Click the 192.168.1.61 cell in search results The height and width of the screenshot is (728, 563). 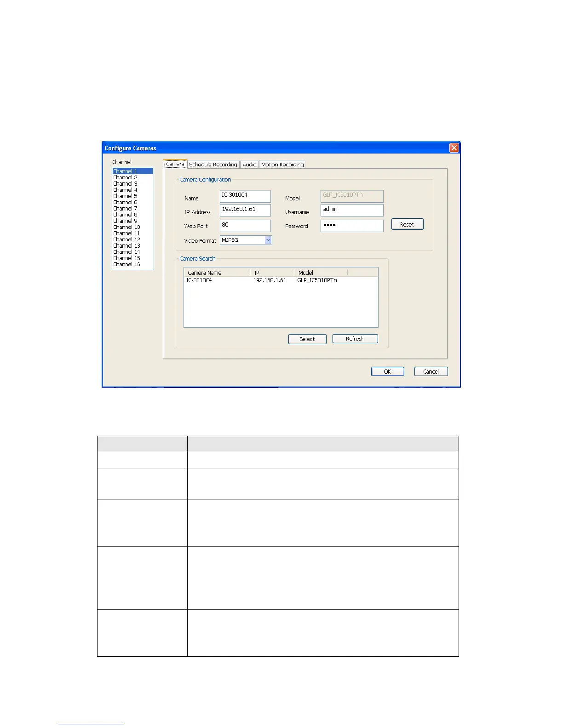[x=270, y=280]
